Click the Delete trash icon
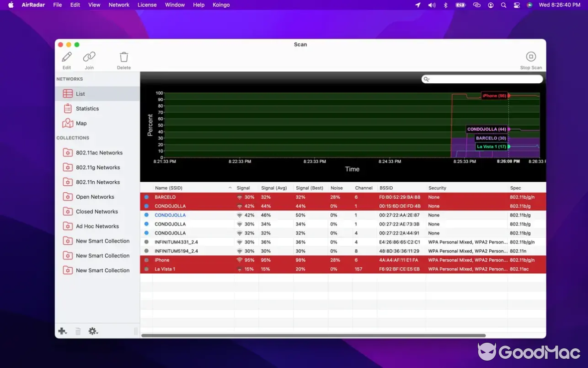 coord(124,58)
